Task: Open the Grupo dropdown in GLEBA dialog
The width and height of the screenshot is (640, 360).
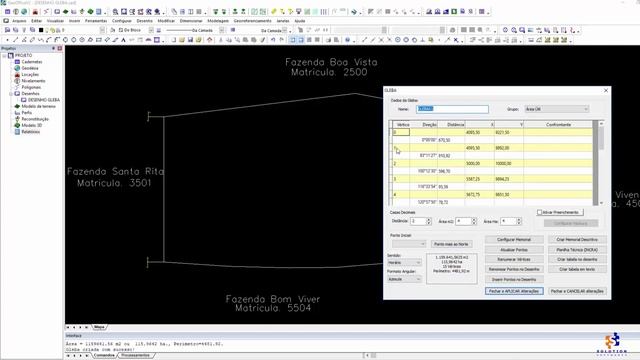Action: [557, 109]
